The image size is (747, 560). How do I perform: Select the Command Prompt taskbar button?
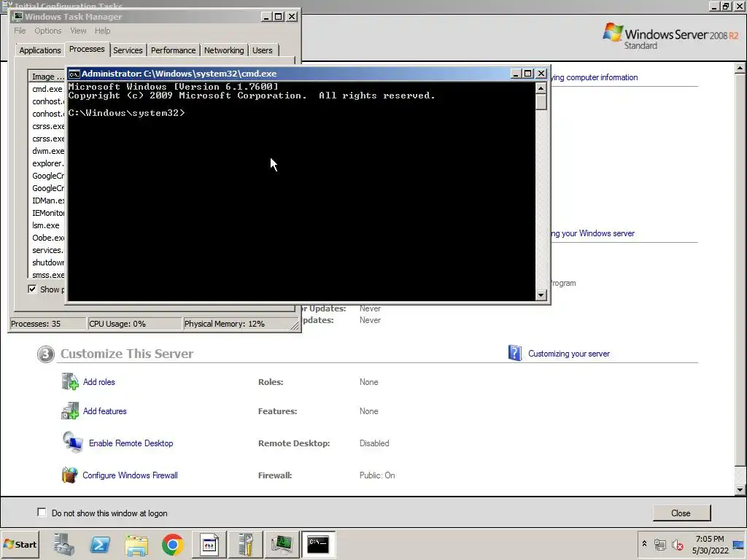coord(318,544)
